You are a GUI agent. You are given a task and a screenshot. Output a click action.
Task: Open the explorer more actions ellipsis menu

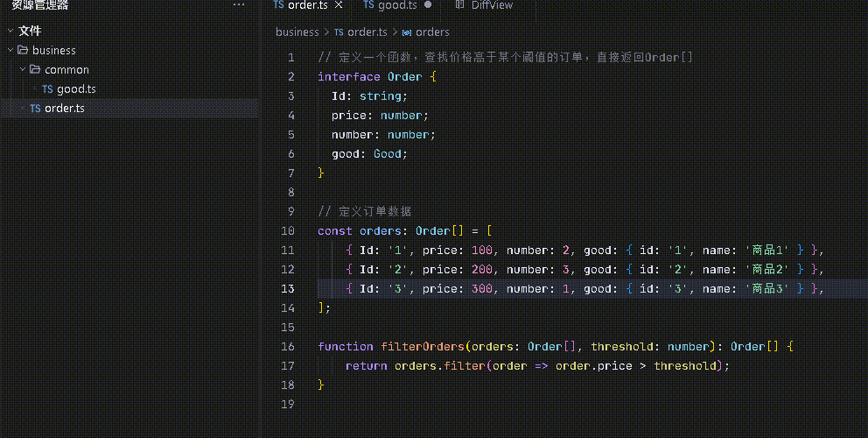click(239, 5)
